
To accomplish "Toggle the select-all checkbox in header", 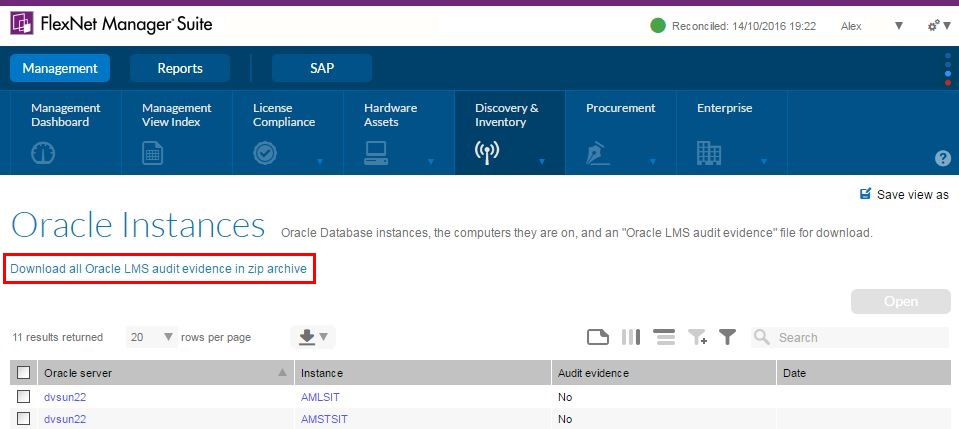I will point(23,372).
